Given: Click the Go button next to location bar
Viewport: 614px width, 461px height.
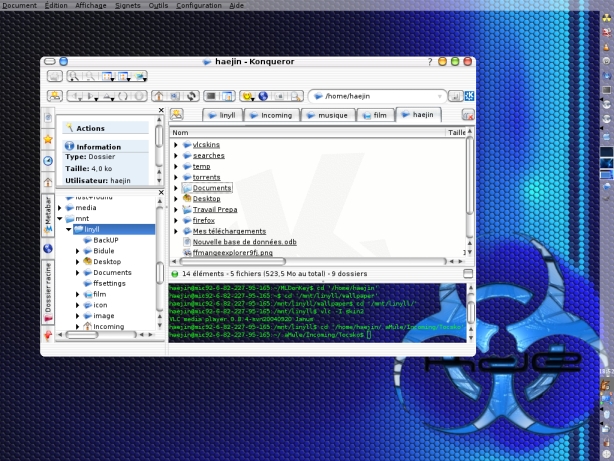Looking at the screenshot, I should click(x=455, y=96).
